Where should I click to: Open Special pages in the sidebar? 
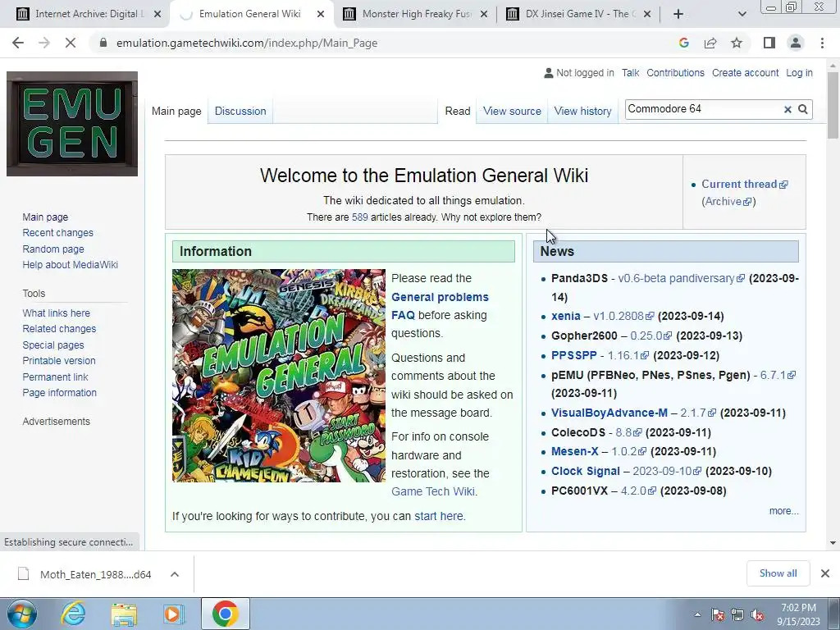click(x=53, y=345)
